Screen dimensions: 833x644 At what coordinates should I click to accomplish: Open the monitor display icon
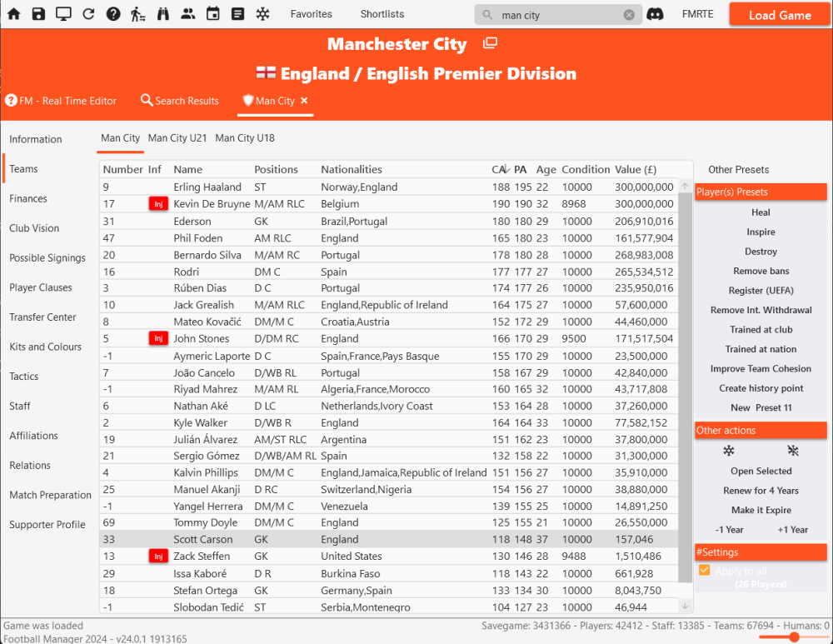[x=64, y=14]
